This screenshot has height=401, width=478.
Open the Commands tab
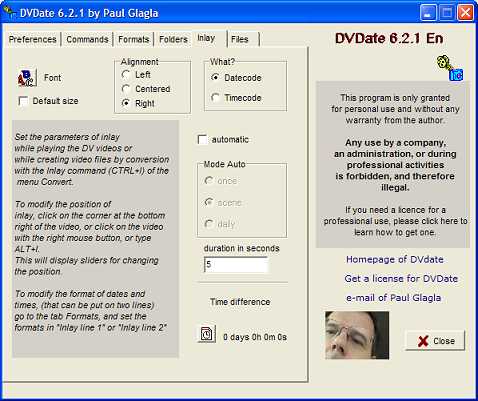pyautogui.click(x=87, y=39)
